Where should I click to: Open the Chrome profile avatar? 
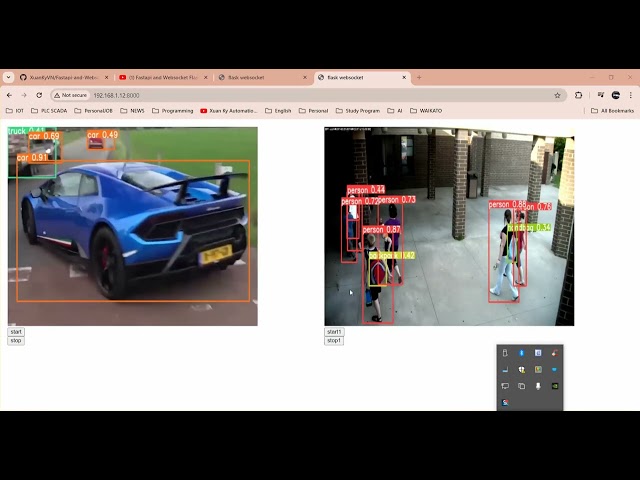(616, 95)
